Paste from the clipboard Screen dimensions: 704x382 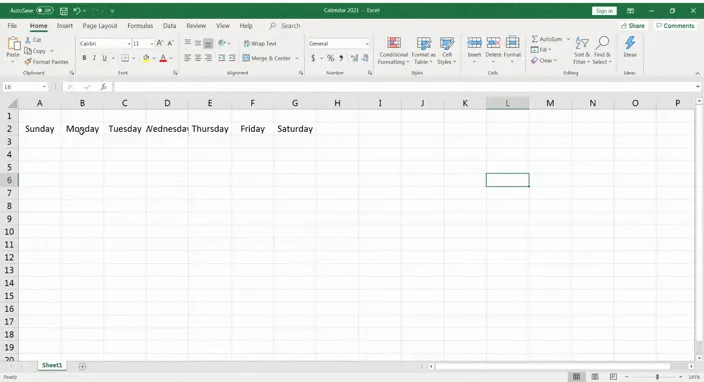13,48
